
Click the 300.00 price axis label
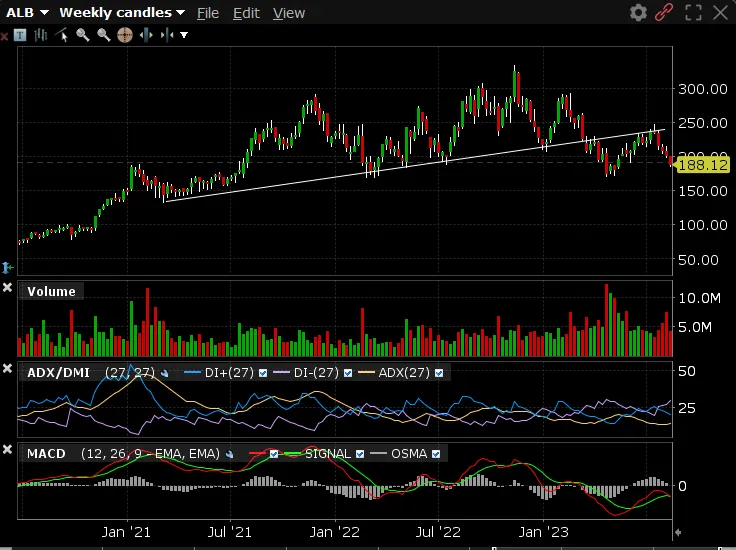(x=703, y=89)
